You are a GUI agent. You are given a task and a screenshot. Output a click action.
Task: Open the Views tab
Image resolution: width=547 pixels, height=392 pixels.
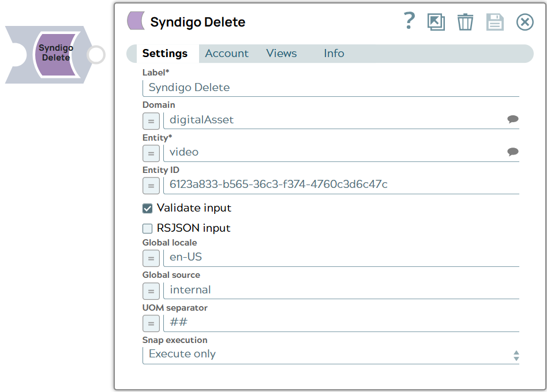[x=281, y=53]
